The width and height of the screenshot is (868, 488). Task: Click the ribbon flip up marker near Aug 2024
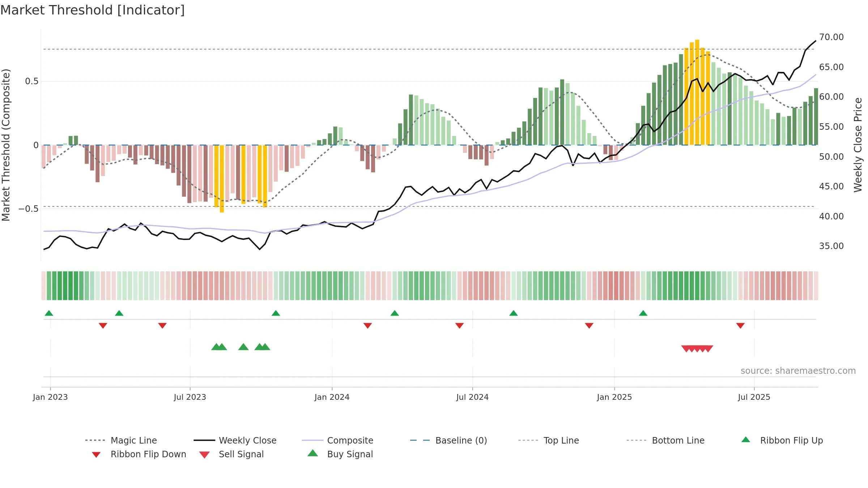point(514,313)
